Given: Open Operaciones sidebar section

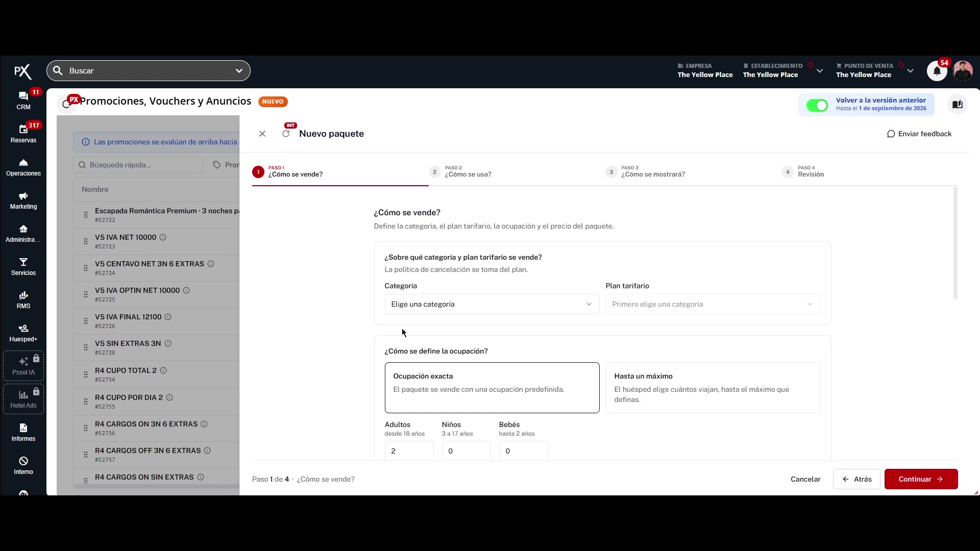Looking at the screenshot, I should tap(23, 167).
